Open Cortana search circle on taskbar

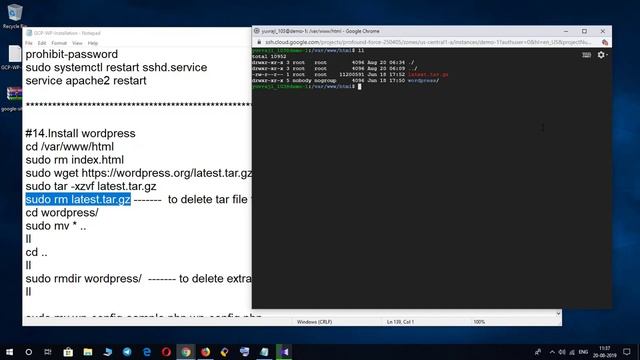[29, 352]
